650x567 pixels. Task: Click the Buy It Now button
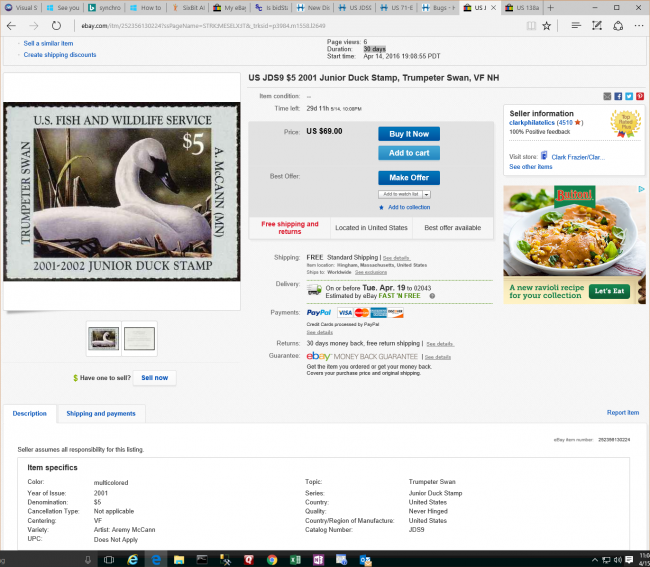[x=409, y=134]
